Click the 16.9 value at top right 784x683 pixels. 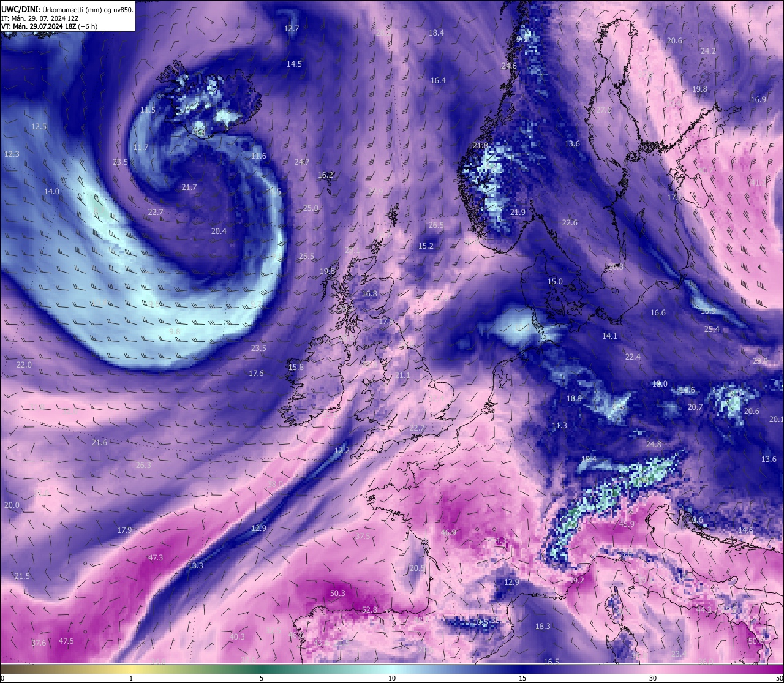pyautogui.click(x=758, y=99)
